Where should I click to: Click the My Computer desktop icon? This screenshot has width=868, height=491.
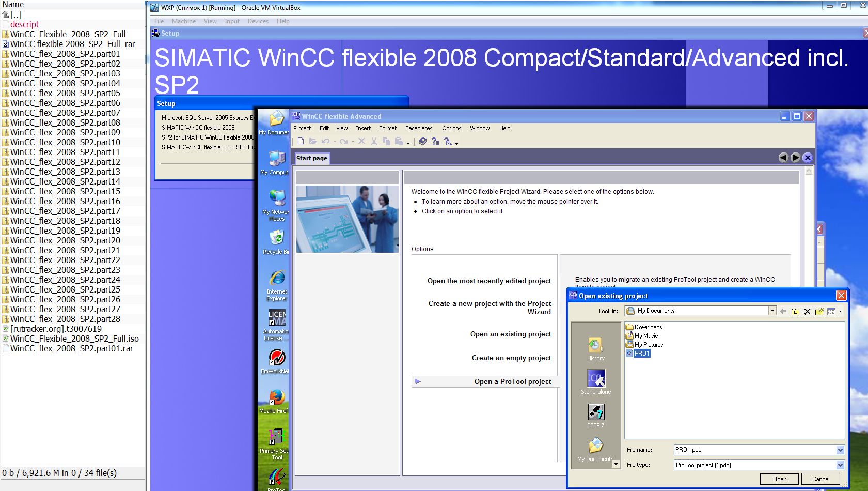pyautogui.click(x=276, y=162)
